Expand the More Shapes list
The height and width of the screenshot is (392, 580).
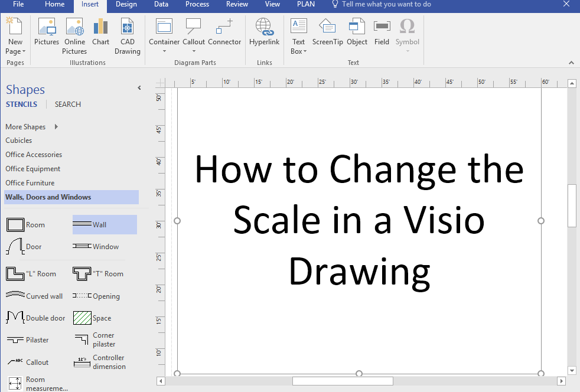[25, 126]
